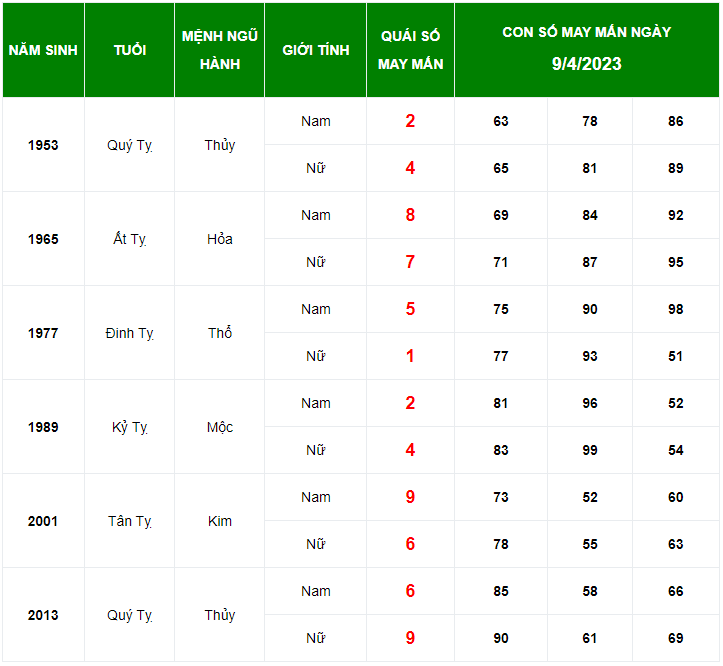The height and width of the screenshot is (666, 723).
Task: Click the red lucky number 8
Action: pyautogui.click(x=410, y=215)
